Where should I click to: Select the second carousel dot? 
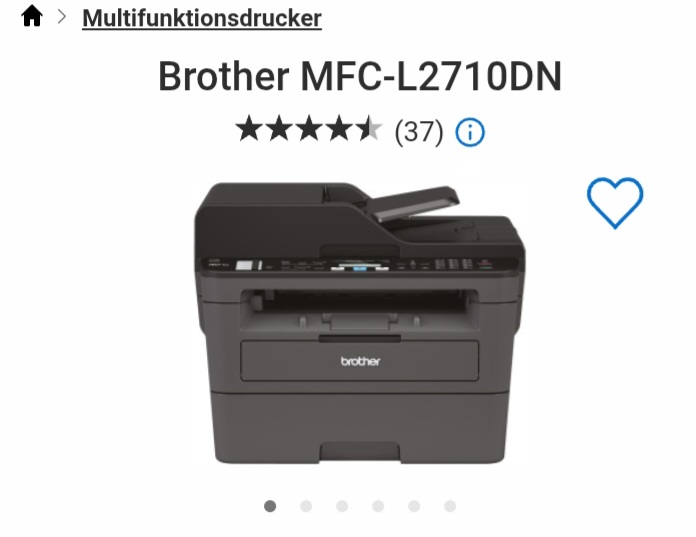click(x=306, y=506)
